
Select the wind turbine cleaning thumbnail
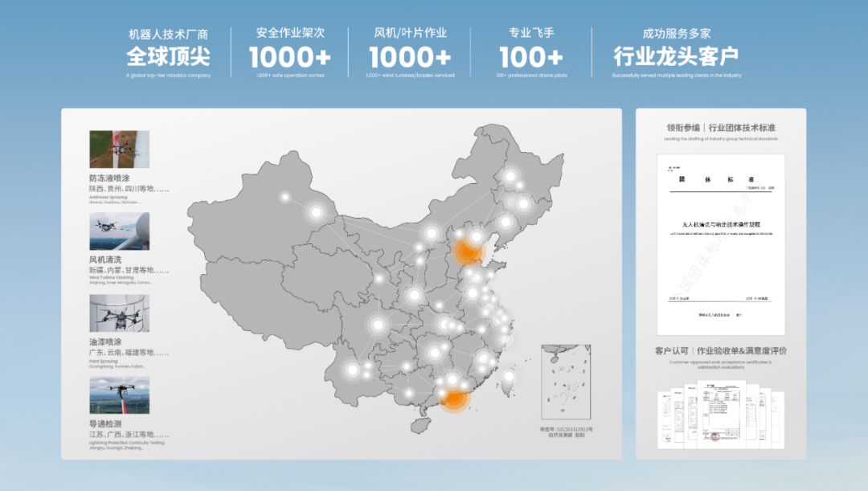coord(119,231)
